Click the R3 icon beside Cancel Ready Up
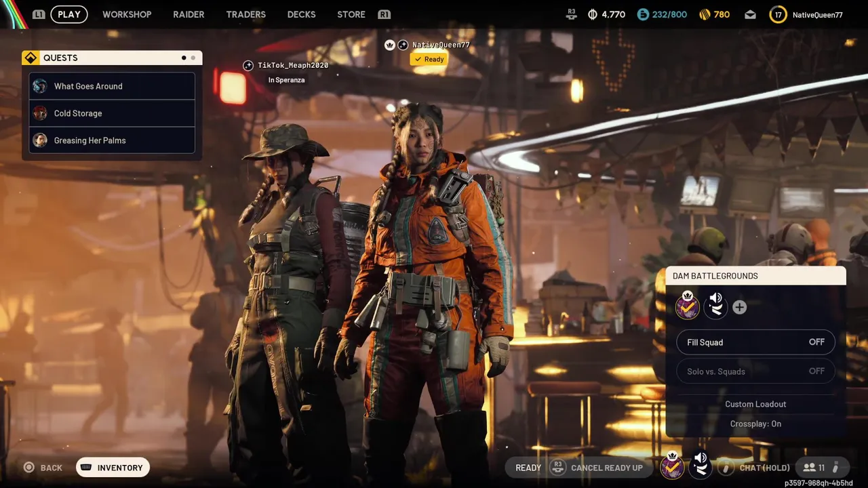 (x=558, y=468)
